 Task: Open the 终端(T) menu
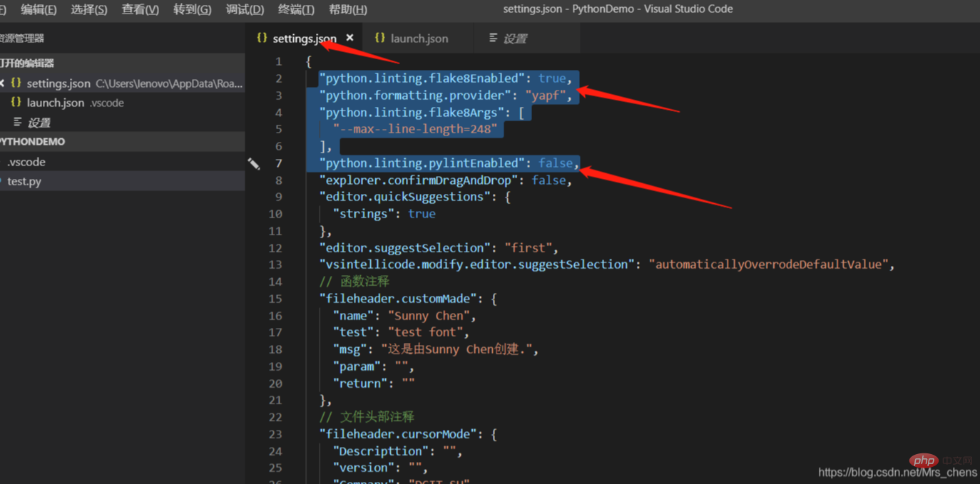click(x=295, y=9)
